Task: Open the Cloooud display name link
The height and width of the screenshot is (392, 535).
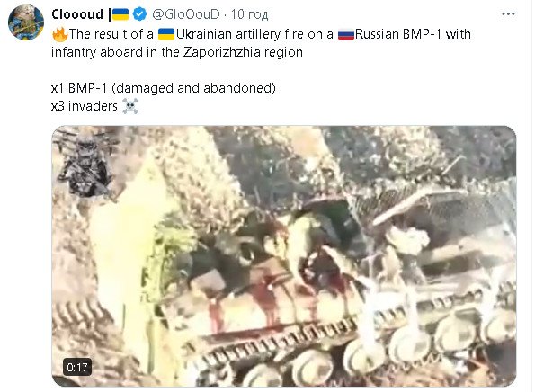Action: (x=77, y=14)
